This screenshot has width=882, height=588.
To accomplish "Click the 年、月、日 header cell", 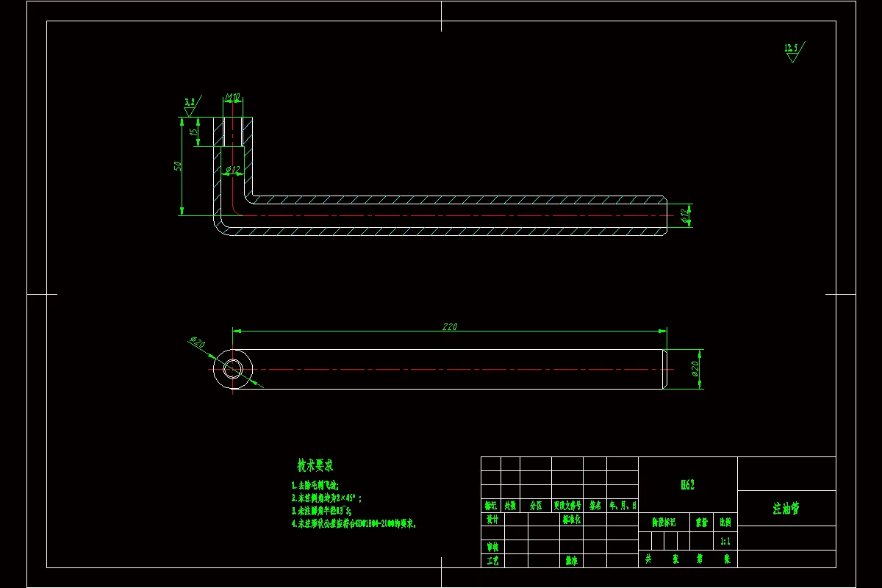I will (x=623, y=506).
